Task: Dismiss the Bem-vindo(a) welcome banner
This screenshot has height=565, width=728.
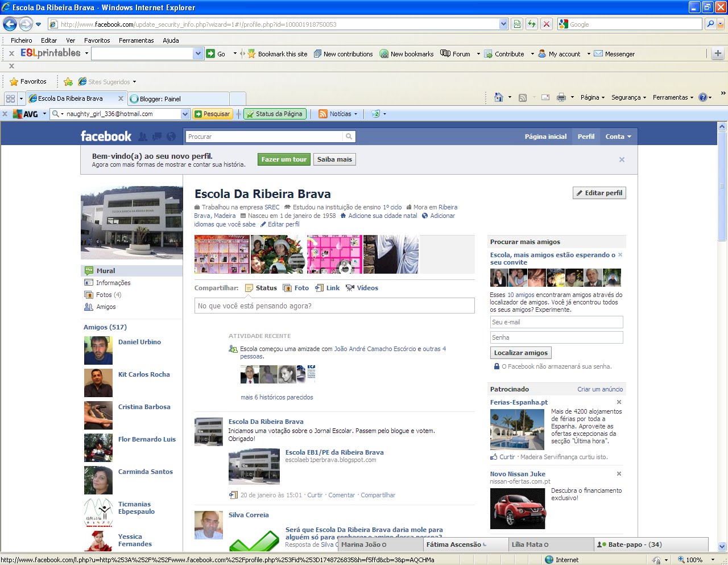Action: (x=622, y=160)
